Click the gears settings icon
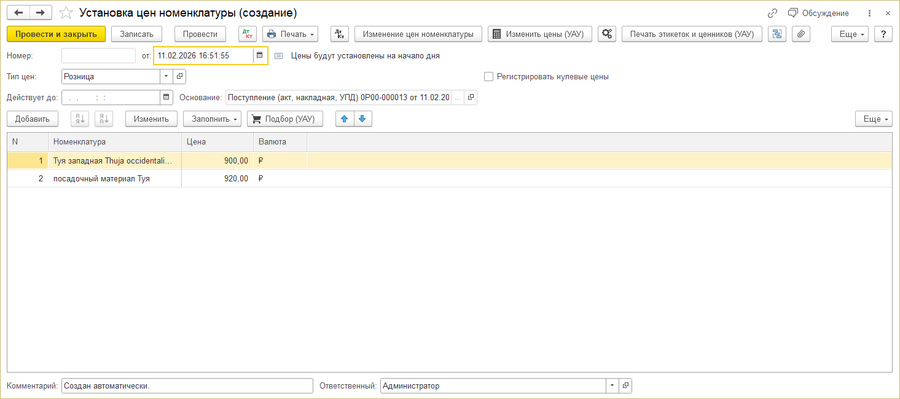Image resolution: width=900 pixels, height=399 pixels. pos(607,34)
